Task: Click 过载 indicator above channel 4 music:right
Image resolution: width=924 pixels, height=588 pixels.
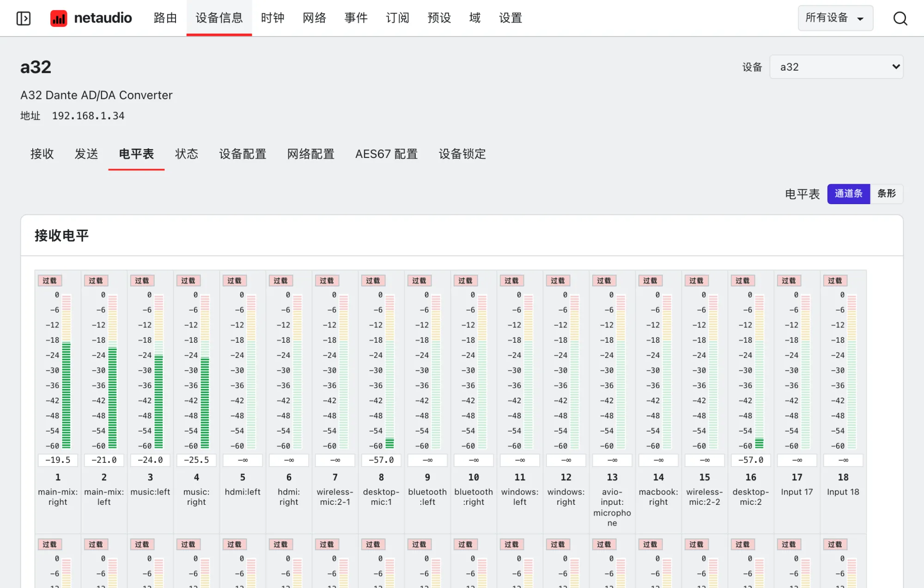Action: 188,280
